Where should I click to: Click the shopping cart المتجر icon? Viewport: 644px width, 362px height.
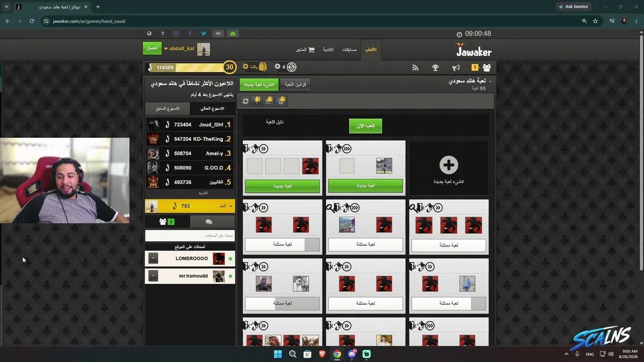(x=311, y=50)
